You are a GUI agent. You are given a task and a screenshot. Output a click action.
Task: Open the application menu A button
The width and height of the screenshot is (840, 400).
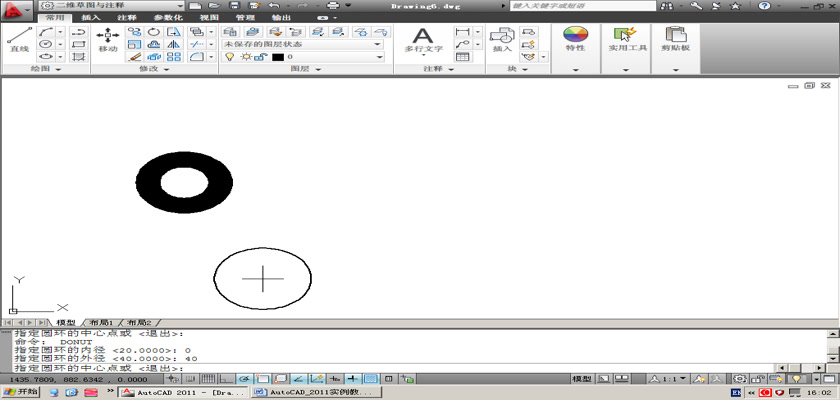pyautogui.click(x=18, y=9)
